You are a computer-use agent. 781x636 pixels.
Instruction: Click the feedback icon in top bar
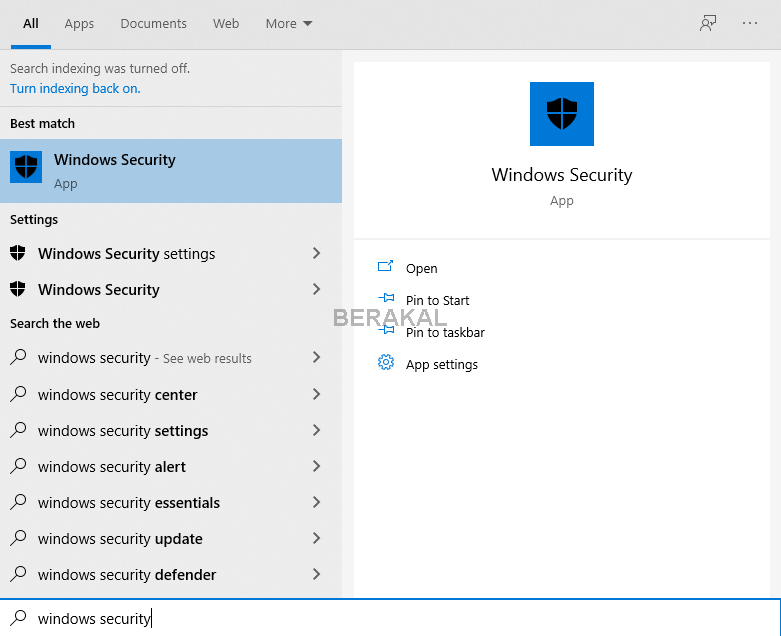click(x=708, y=23)
